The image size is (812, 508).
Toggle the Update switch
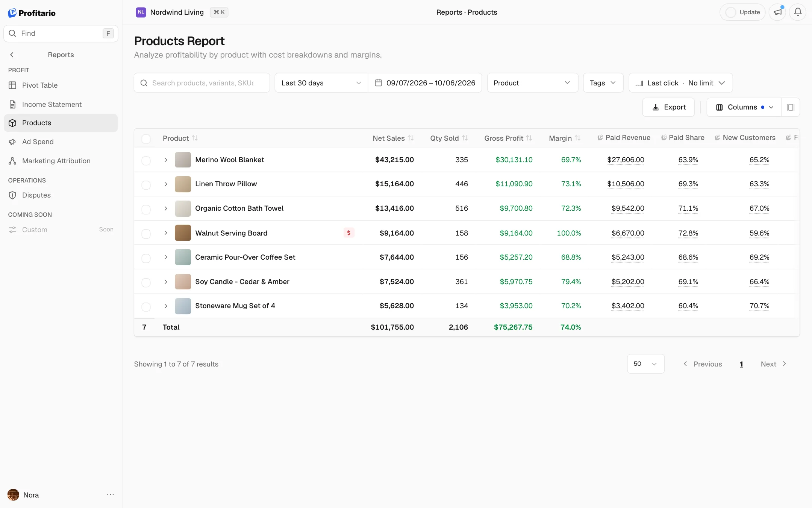tap(731, 12)
